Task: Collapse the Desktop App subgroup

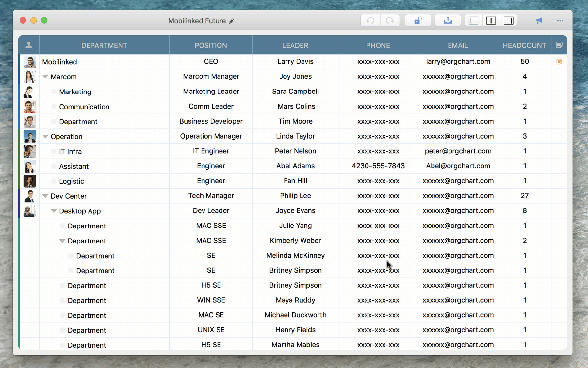Action: [54, 211]
